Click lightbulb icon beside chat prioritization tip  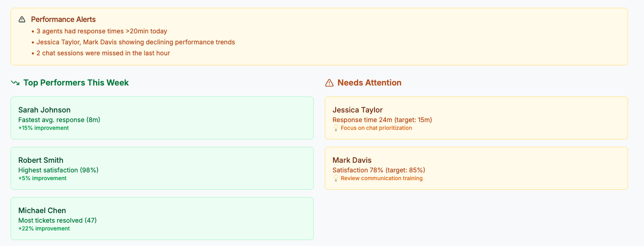tap(336, 128)
